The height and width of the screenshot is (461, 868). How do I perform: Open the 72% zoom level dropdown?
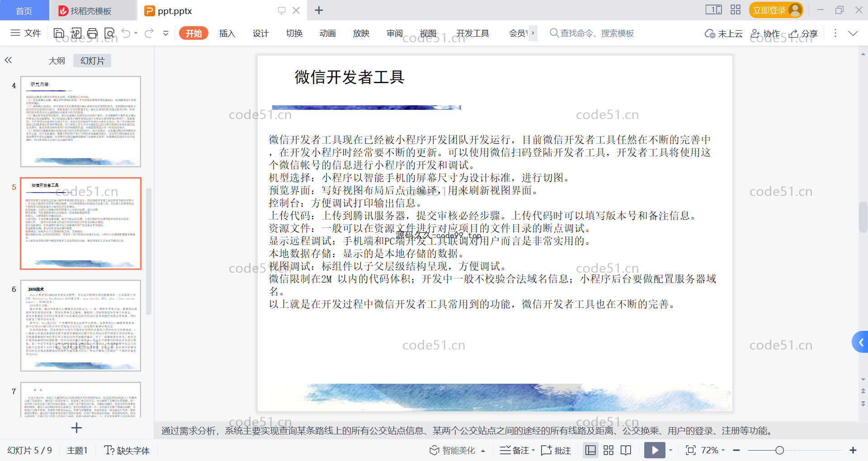click(x=713, y=450)
